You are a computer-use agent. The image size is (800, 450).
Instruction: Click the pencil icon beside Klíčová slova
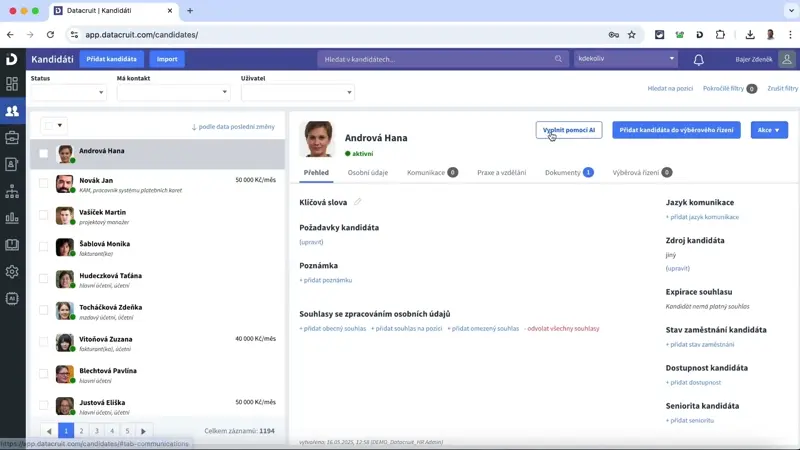pyautogui.click(x=358, y=202)
